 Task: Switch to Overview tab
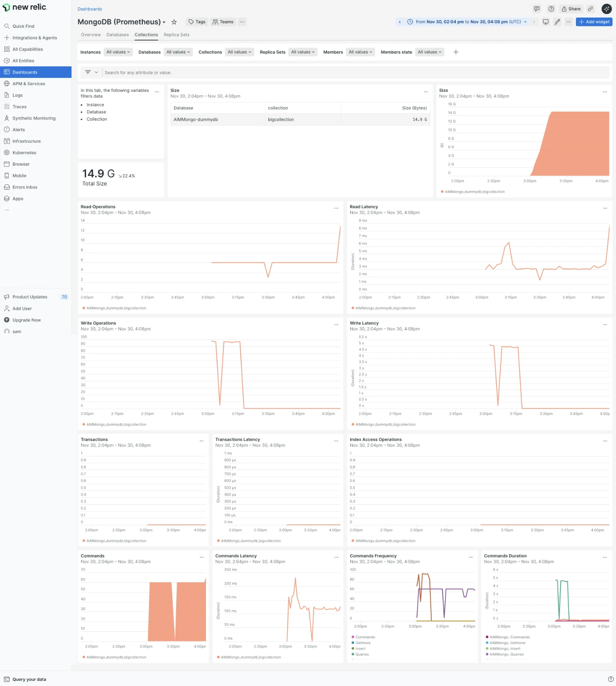pyautogui.click(x=91, y=35)
